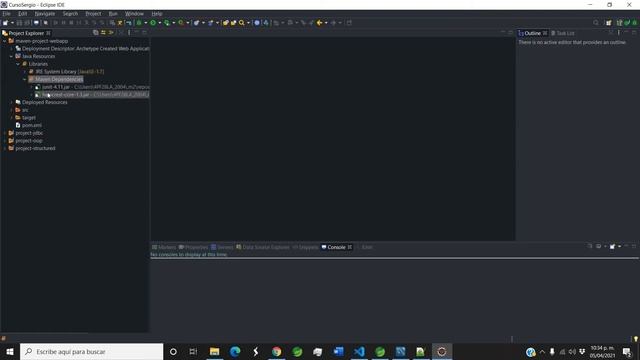Click the Open Console icon in Console view
This screenshot has width=640, height=360.
[612, 247]
